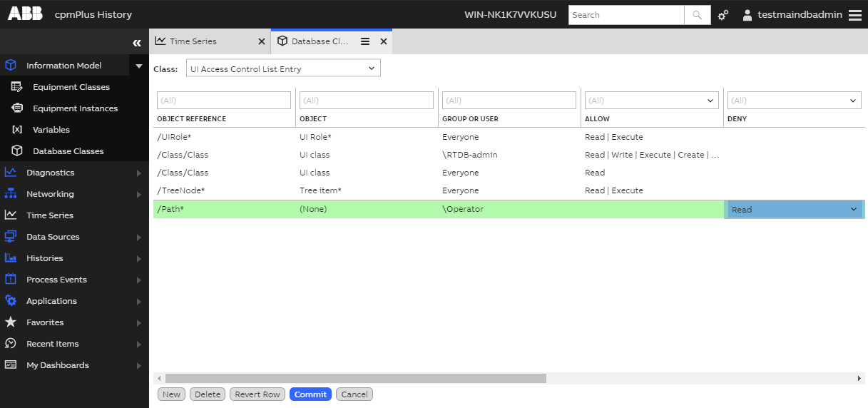Focus the top Search field
This screenshot has width=868, height=408.
tap(626, 15)
